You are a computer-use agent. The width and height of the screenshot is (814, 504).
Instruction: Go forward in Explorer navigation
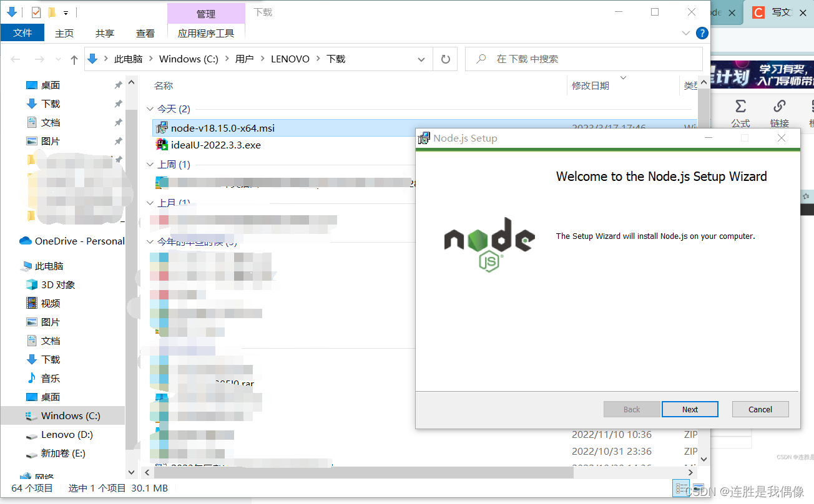[39, 59]
